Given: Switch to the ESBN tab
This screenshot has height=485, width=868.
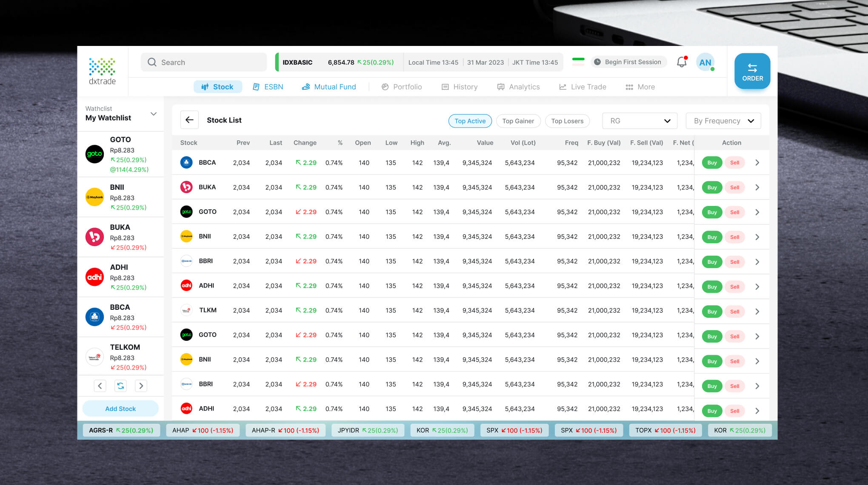Looking at the screenshot, I should coord(268,87).
